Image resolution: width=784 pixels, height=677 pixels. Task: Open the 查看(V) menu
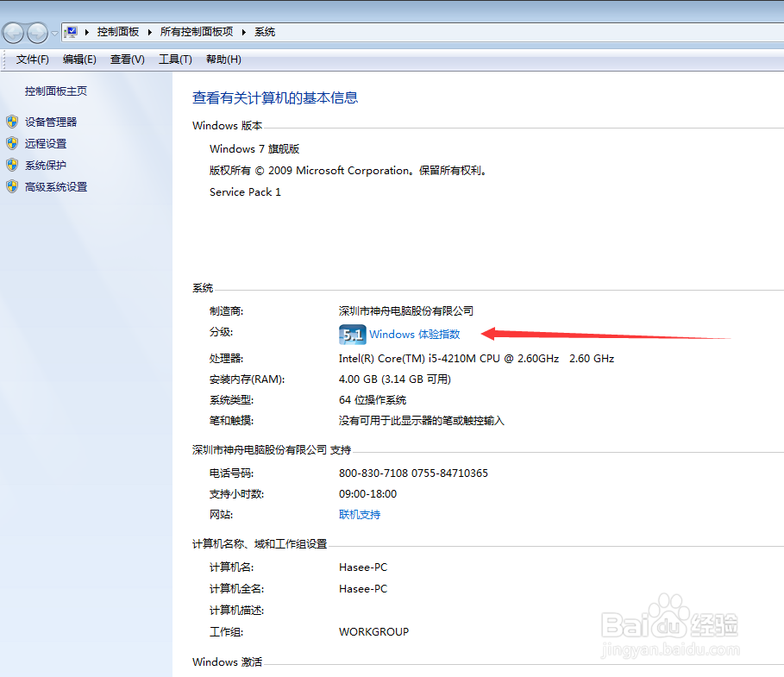pos(128,60)
